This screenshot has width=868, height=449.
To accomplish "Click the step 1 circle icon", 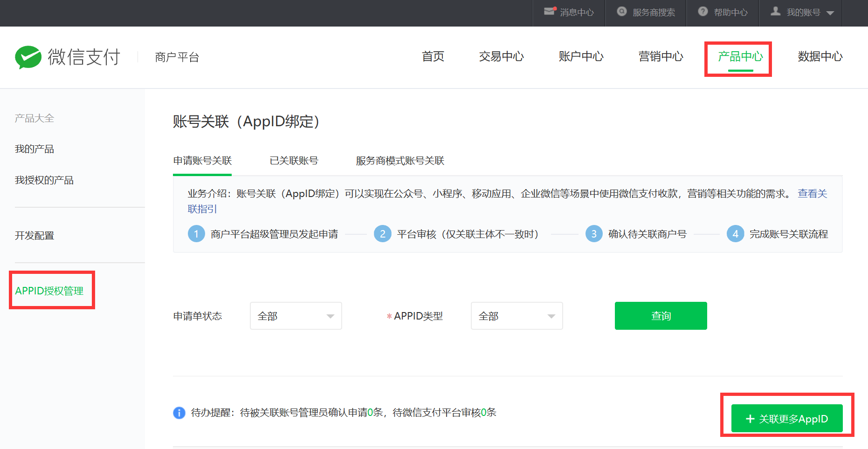I will click(196, 234).
